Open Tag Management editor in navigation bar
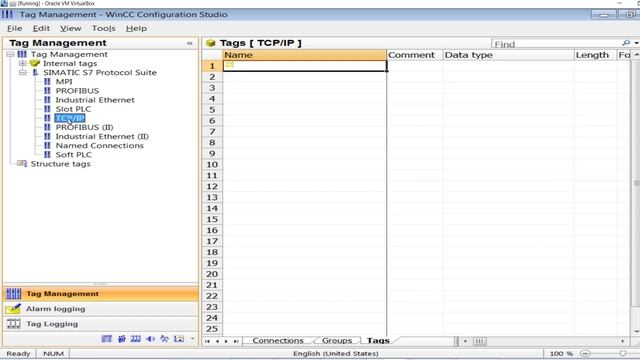640x360 pixels. coord(101,293)
